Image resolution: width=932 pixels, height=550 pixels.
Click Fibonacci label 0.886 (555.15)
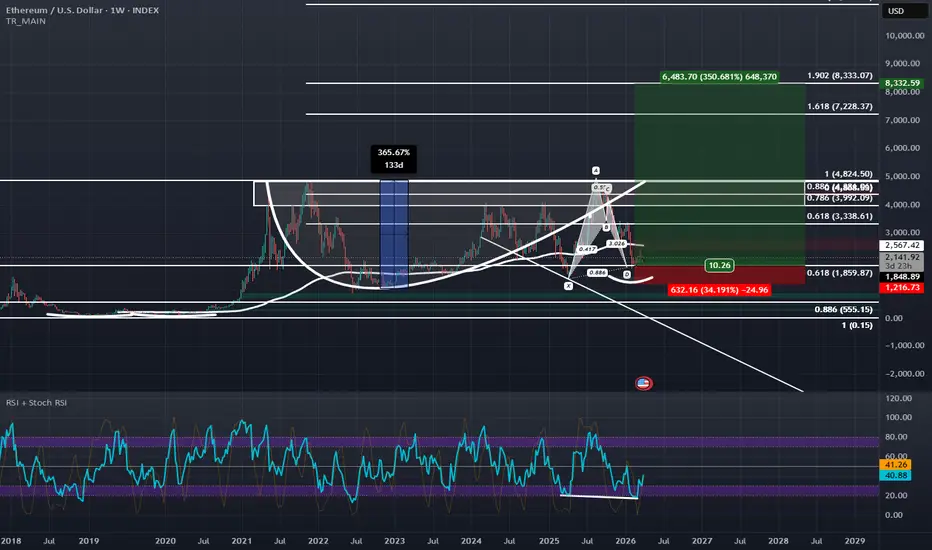(843, 310)
